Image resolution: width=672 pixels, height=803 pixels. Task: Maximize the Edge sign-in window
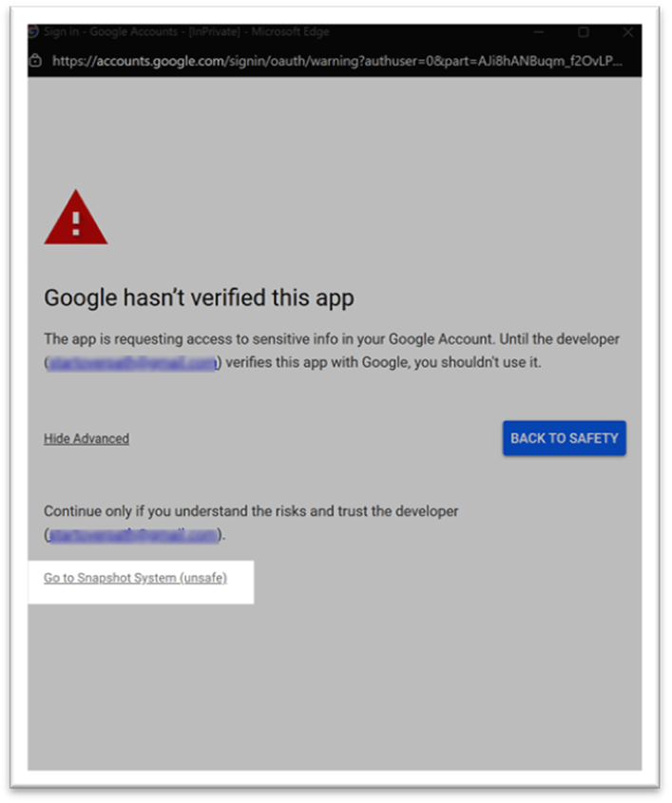583,32
